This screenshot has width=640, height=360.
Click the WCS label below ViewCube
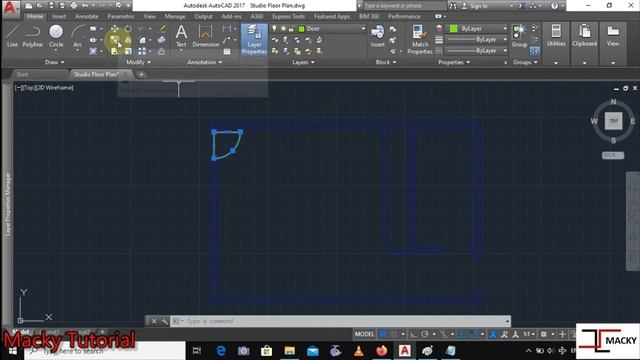pyautogui.click(x=613, y=156)
